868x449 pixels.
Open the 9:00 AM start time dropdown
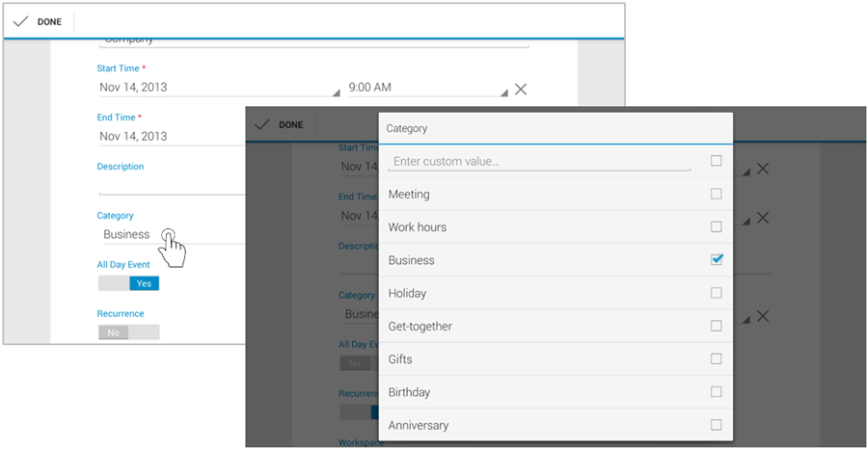point(424,88)
